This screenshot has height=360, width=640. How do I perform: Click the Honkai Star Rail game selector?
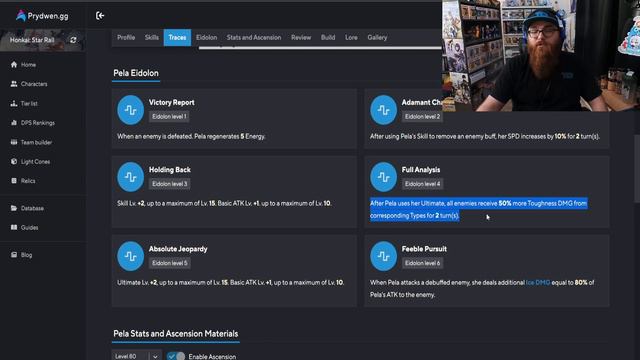42,40
